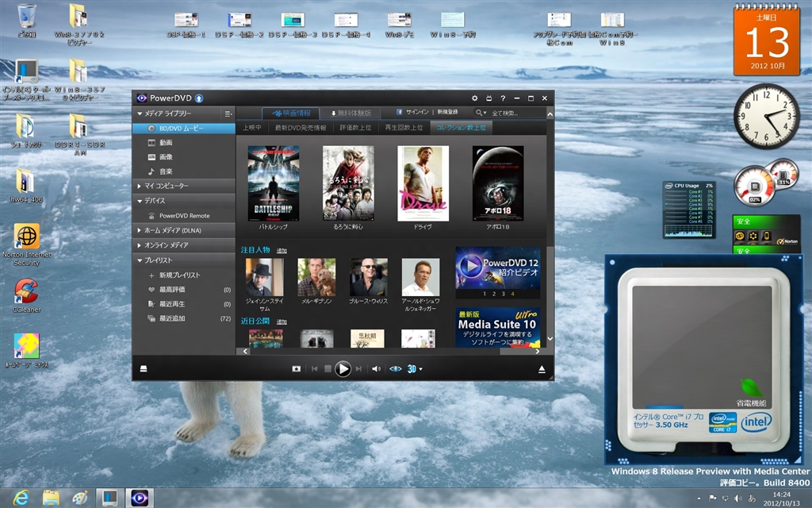Collapse the デバイス section
The image size is (812, 508).
tap(140, 201)
